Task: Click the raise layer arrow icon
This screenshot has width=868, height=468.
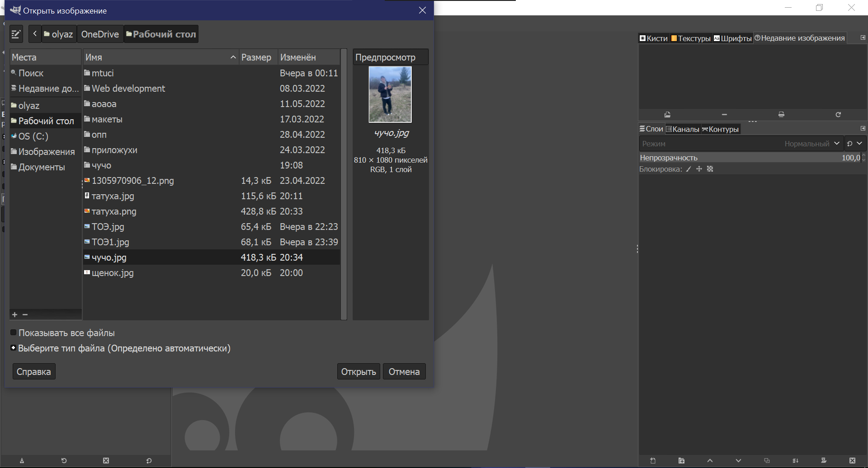Action: tap(710, 461)
